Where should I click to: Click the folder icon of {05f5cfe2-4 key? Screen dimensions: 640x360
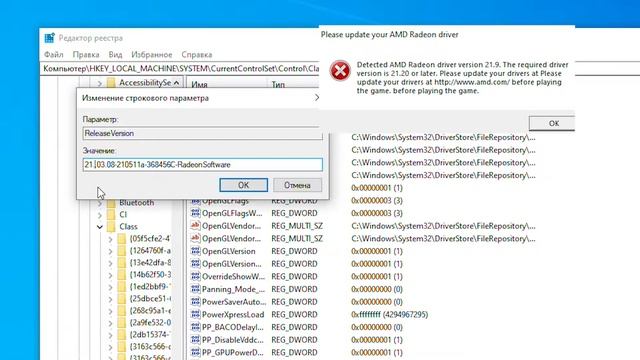(x=122, y=238)
